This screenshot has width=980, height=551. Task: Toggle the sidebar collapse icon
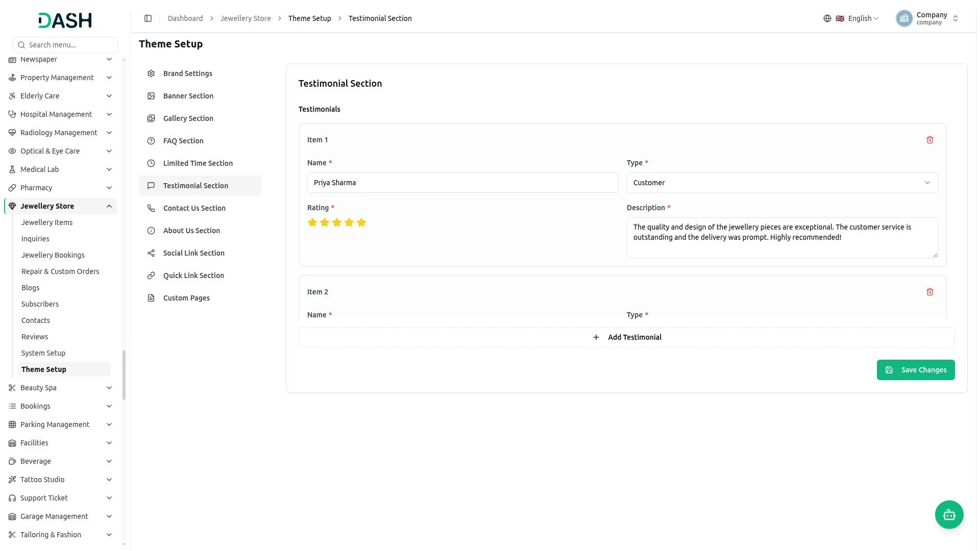[x=148, y=18]
